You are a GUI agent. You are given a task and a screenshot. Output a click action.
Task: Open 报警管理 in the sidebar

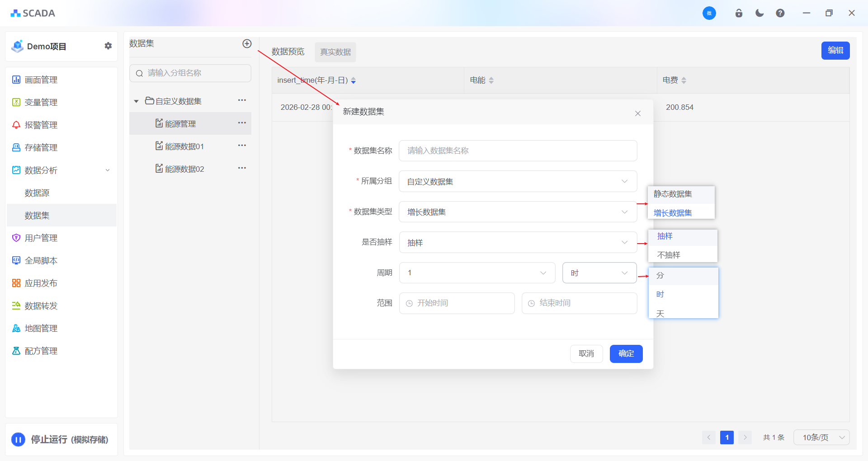point(41,125)
